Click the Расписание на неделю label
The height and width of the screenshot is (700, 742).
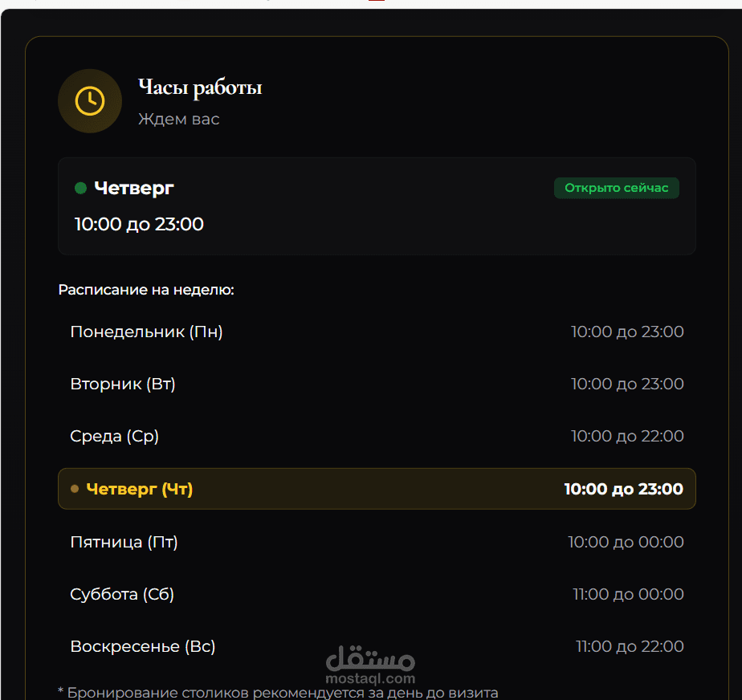click(146, 290)
